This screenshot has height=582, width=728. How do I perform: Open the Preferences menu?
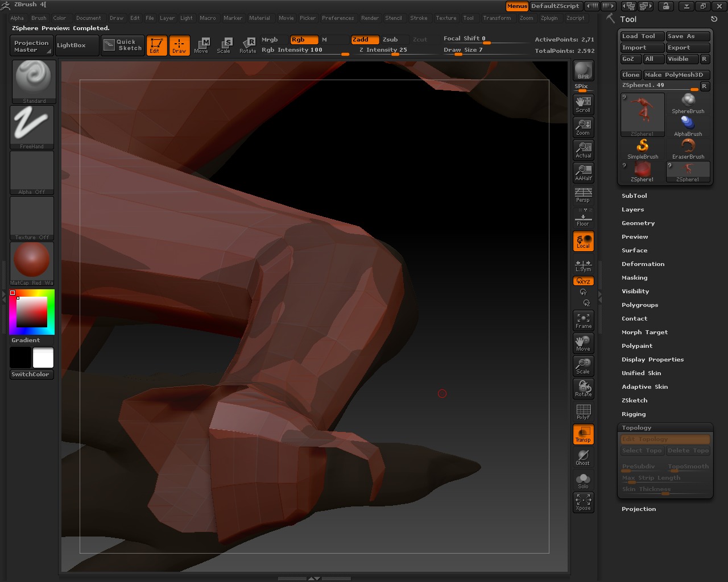click(338, 18)
